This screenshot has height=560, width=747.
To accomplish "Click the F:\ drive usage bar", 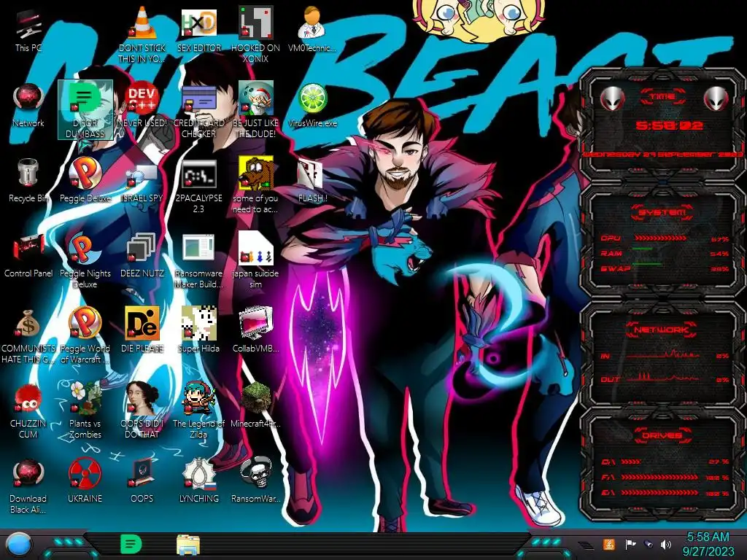I will click(659, 477).
